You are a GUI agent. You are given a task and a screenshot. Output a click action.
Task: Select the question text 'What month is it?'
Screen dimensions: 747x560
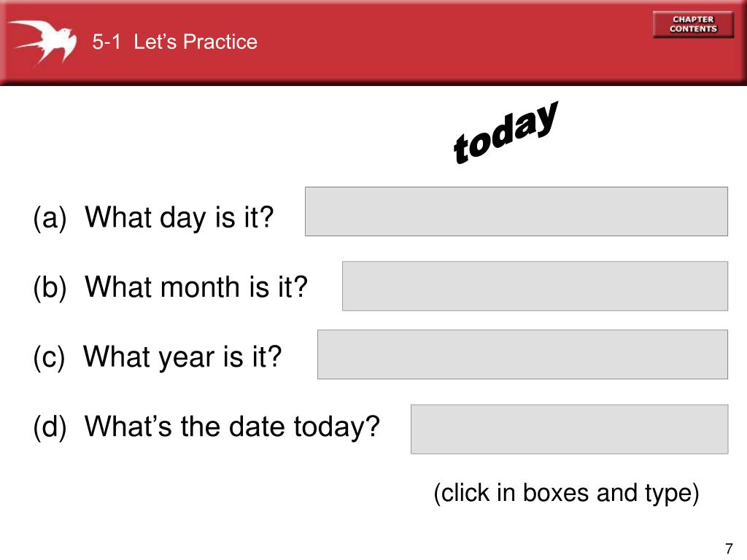pyautogui.click(x=196, y=287)
